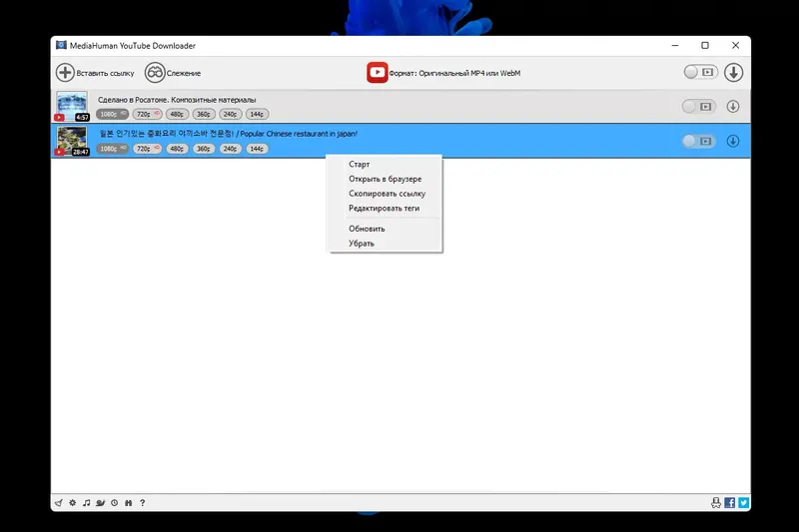This screenshot has height=532, width=799.
Task: Choose Редактировать теги in the context menu
Action: click(x=385, y=209)
